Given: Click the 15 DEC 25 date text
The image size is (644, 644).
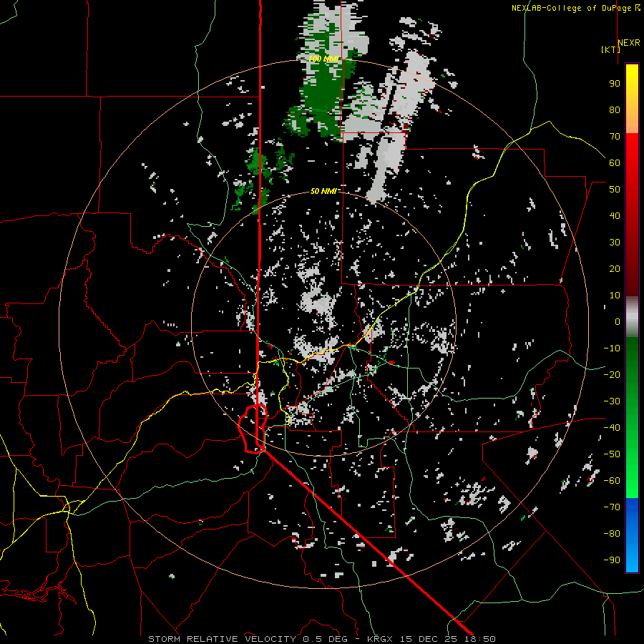Looking at the screenshot, I should [x=431, y=639].
